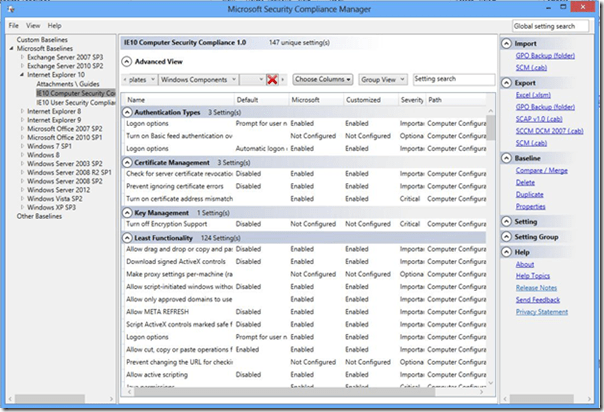Collapse the Import panel chevron icon
This screenshot has width=604, height=412.
(506, 44)
